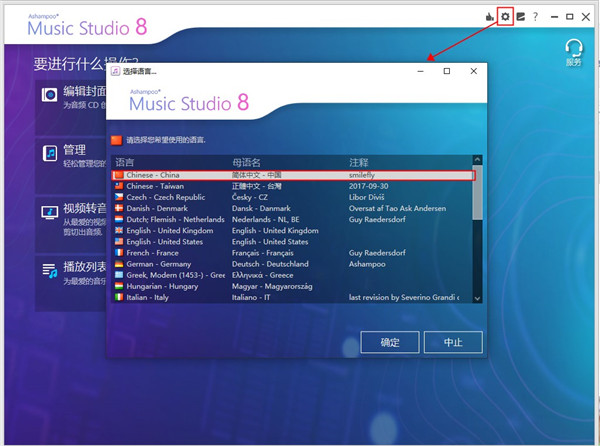Minimize the main Music Studio window
Screen dimensions: 600x446
554,17
